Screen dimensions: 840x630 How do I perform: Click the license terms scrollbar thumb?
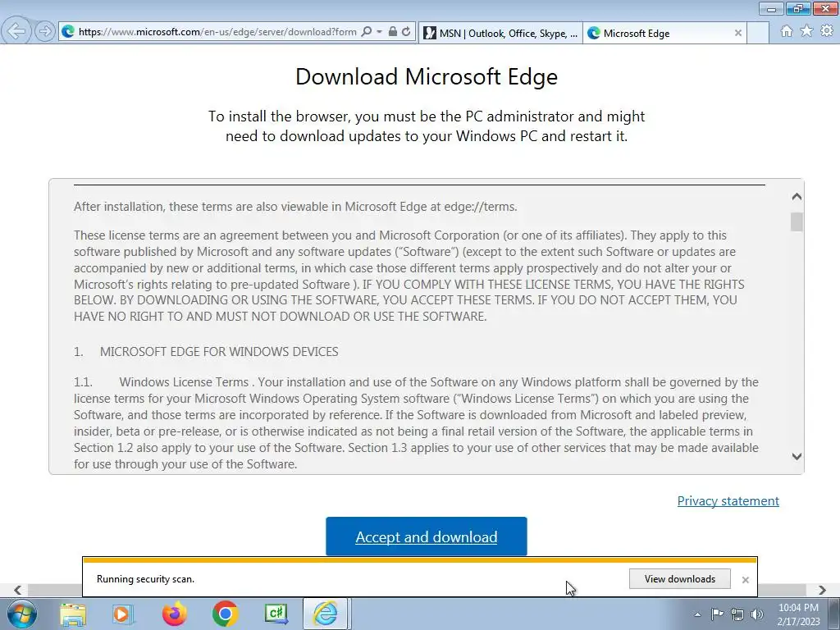point(797,221)
